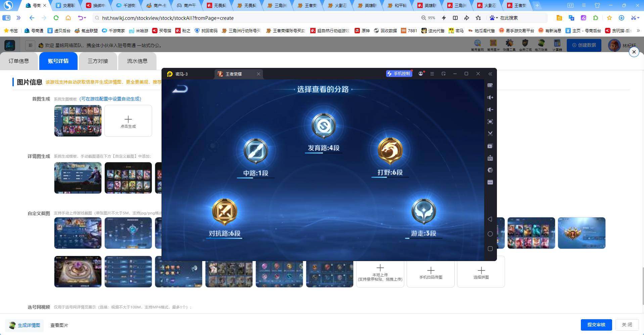The width and height of the screenshot is (644, 335).
Task: Tap the Android back triangle button
Action: tap(490, 219)
